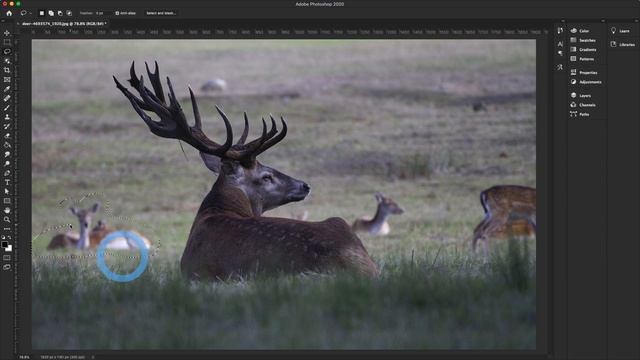Select the Horizontal Type tool
640x360 pixels.
pyautogui.click(x=7, y=182)
